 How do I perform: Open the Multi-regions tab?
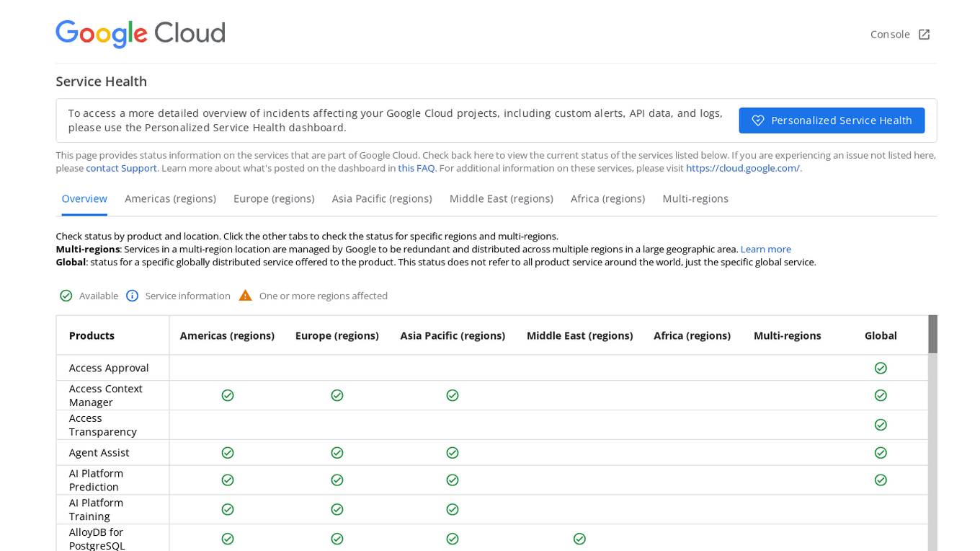click(x=695, y=199)
